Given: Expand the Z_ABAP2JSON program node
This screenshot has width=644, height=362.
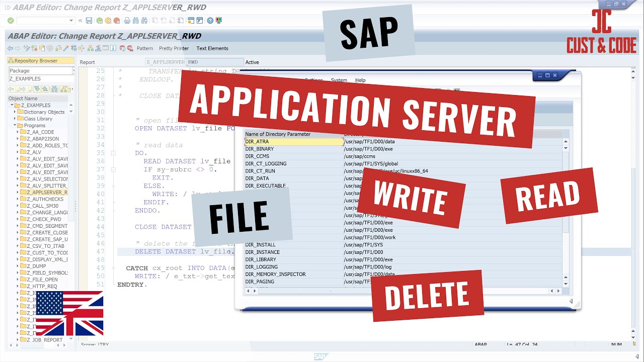Looking at the screenshot, I should [x=18, y=139].
